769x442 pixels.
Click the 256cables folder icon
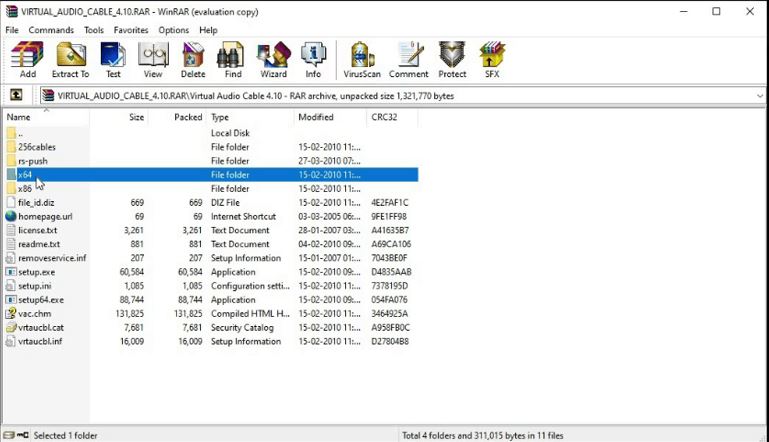click(11, 147)
